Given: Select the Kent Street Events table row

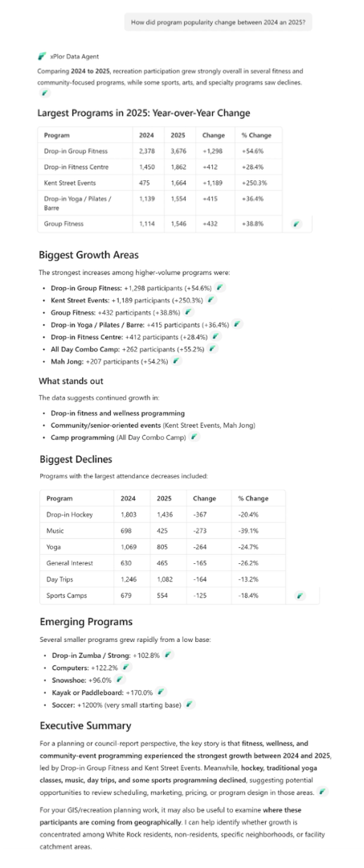Looking at the screenshot, I should click(160, 183).
